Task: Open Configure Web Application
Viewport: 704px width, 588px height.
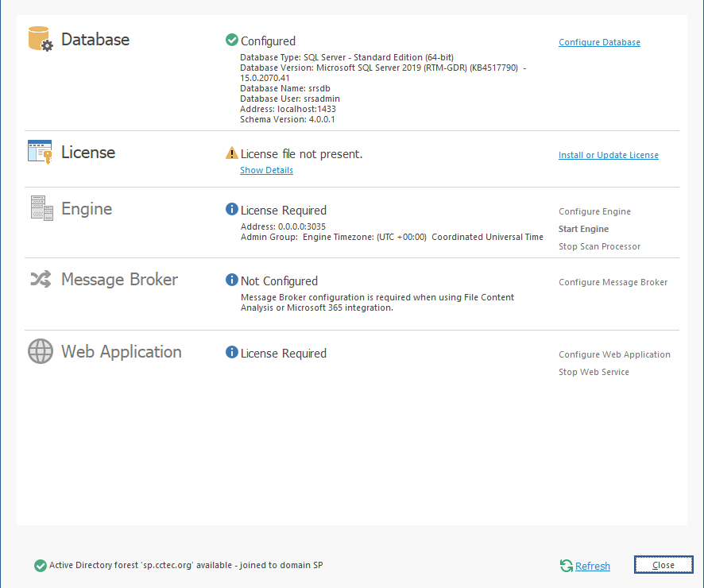Action: (x=614, y=354)
